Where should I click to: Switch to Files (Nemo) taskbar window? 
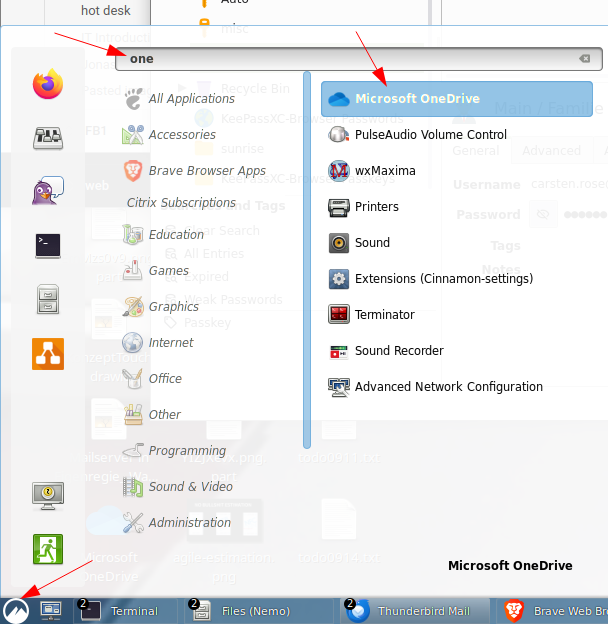pos(259,611)
